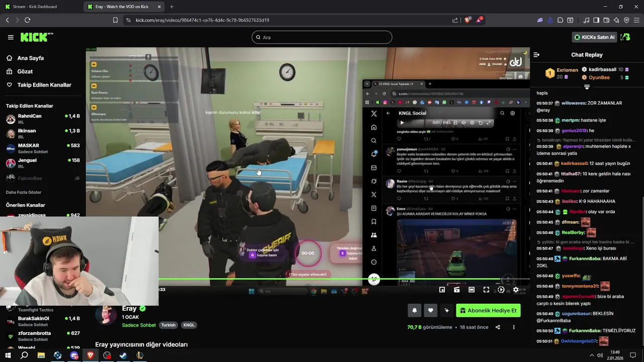This screenshot has height=362, width=644.
Task: Click Sadece Sohbet category link
Action: click(139, 325)
